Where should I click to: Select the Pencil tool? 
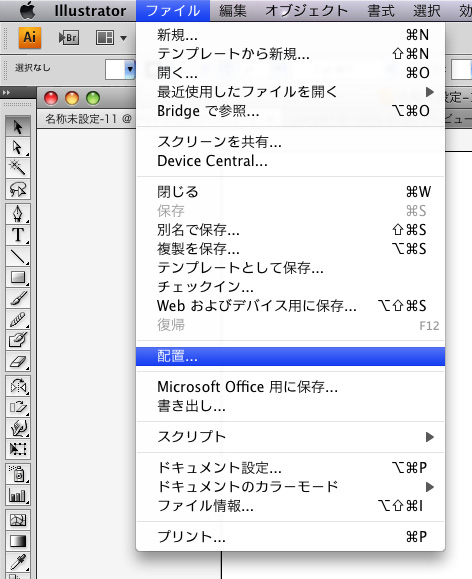click(18, 319)
